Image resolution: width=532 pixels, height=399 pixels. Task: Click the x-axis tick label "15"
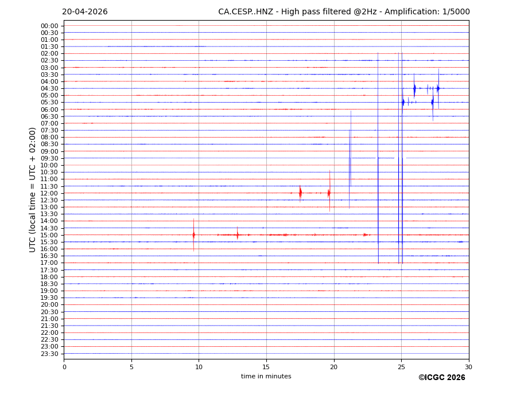(266, 367)
